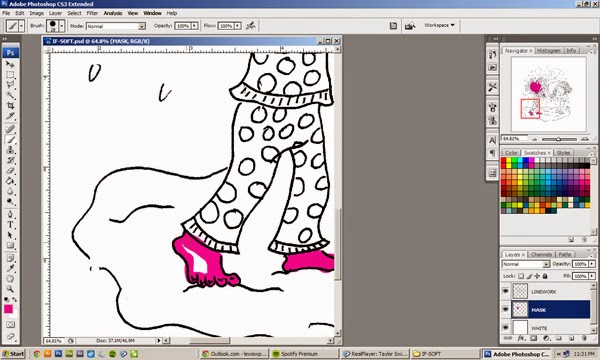This screenshot has width=600, height=360.
Task: Select the Horizontal Type tool
Action: (10, 225)
